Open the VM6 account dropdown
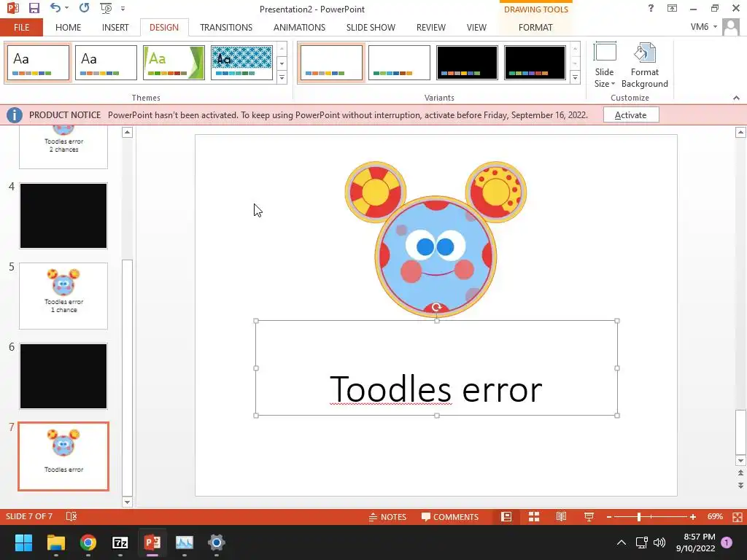Image resolution: width=747 pixels, height=560 pixels. pyautogui.click(x=704, y=27)
